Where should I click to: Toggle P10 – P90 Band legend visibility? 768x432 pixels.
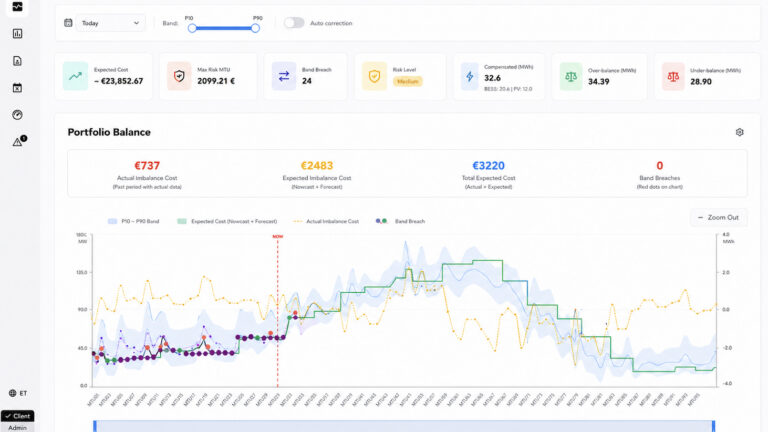click(134, 221)
